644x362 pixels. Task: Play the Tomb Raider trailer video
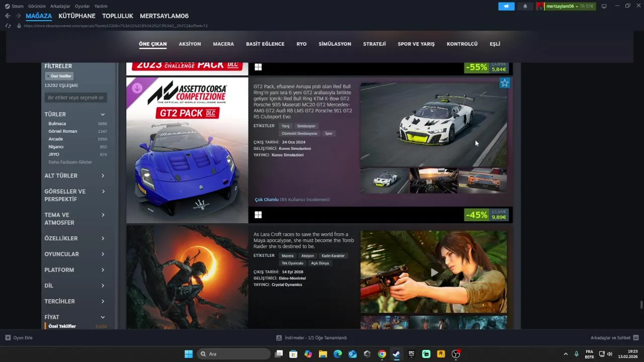tap(434, 272)
